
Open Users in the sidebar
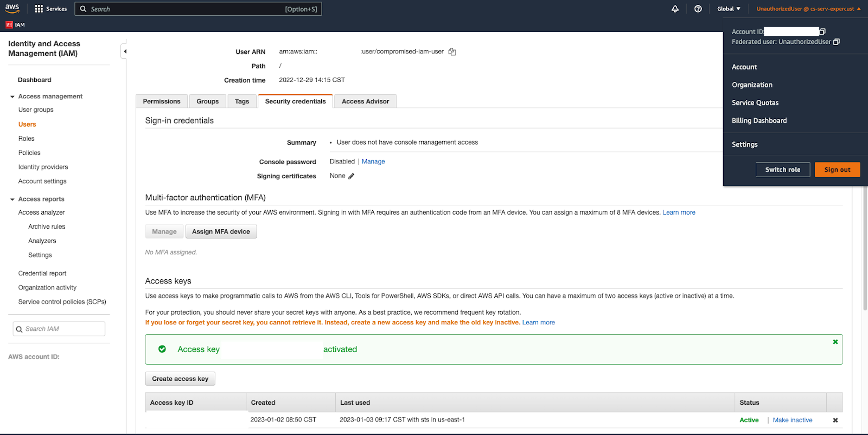(27, 124)
